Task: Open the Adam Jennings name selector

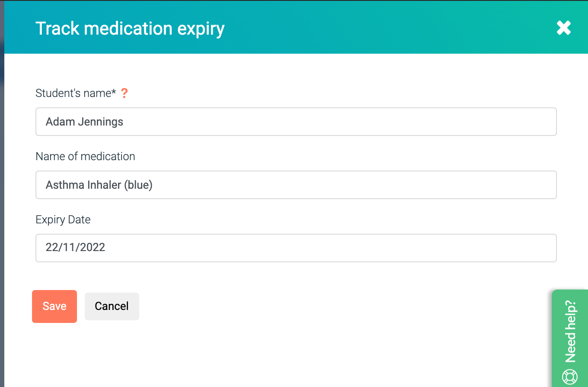Action: [296, 122]
